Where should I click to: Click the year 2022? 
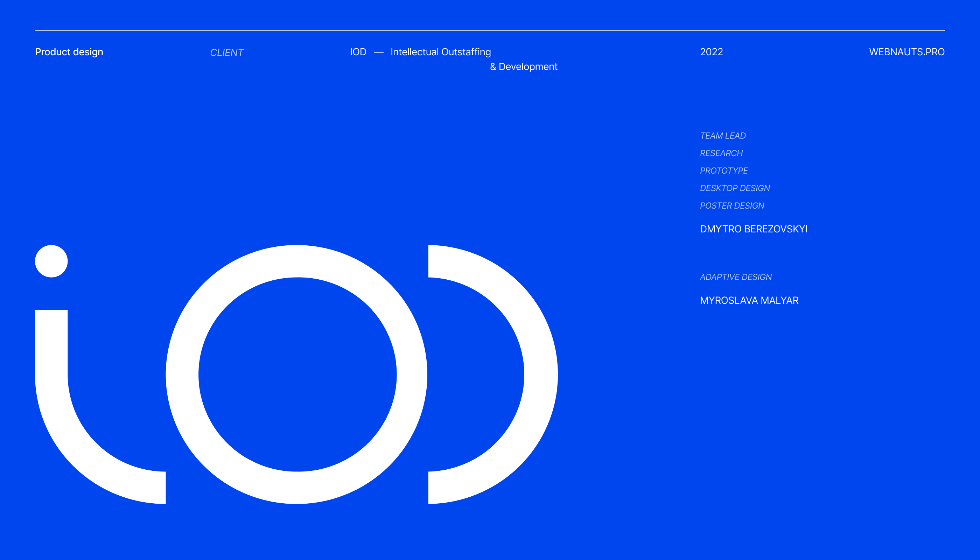(x=711, y=52)
